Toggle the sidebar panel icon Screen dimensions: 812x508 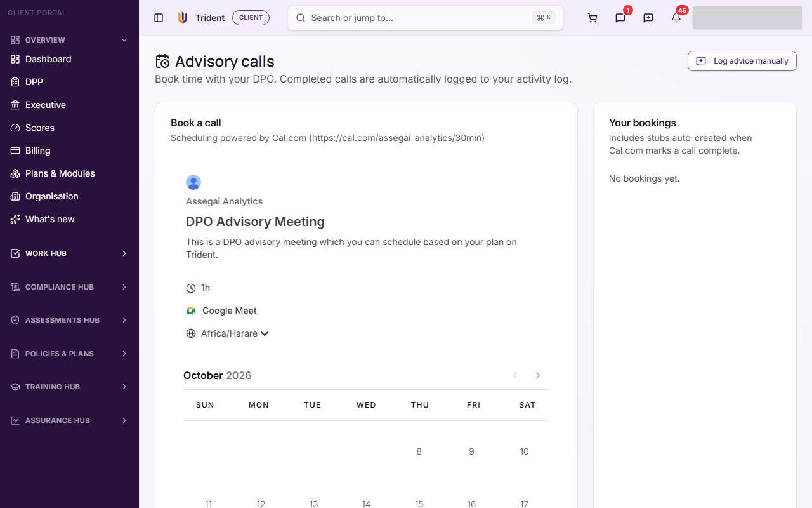pyautogui.click(x=159, y=18)
